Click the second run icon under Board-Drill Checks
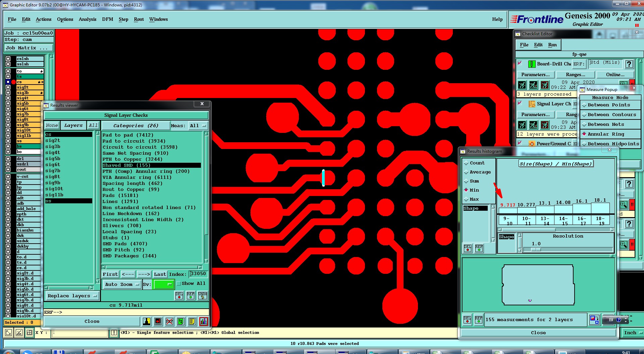 point(533,85)
